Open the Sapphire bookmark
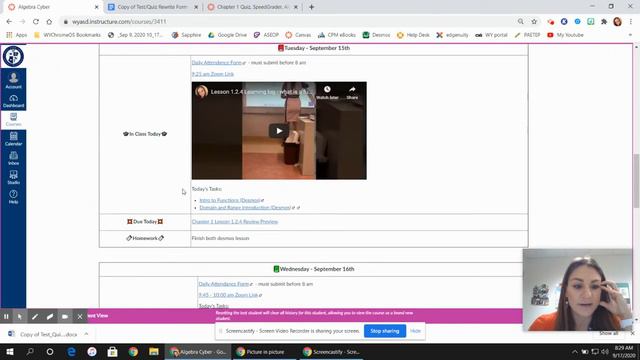The image size is (640, 360). pyautogui.click(x=187, y=35)
